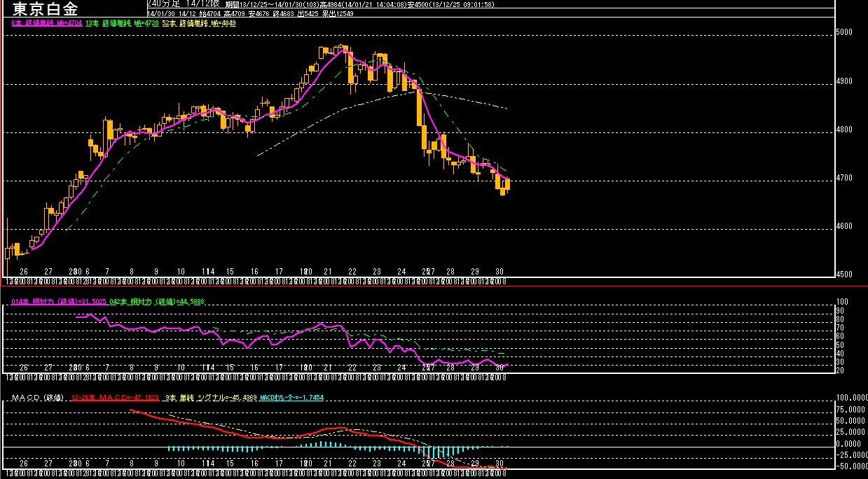Click the 5000 price axis label
868x479 pixels.
point(843,32)
